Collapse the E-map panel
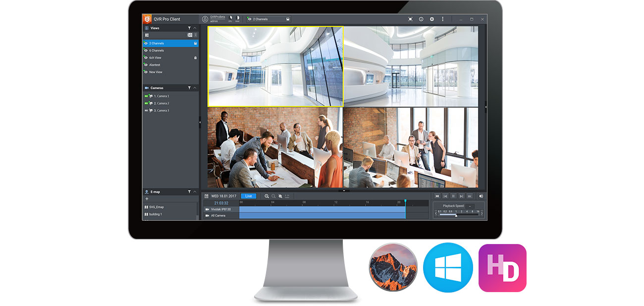This screenshot has width=644, height=306. tap(195, 191)
